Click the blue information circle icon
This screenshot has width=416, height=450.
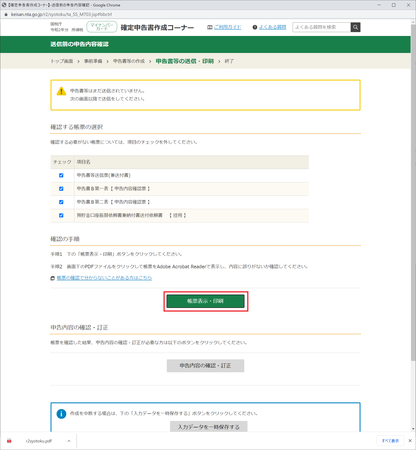[x=61, y=414]
